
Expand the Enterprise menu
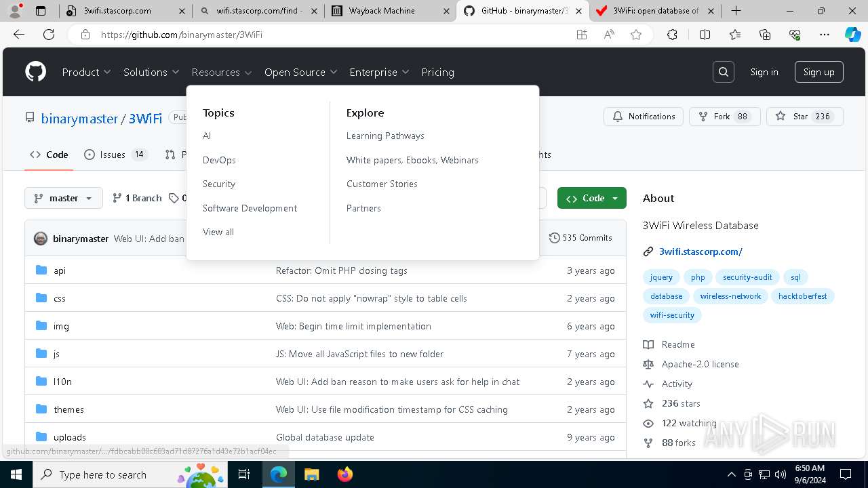(x=379, y=72)
